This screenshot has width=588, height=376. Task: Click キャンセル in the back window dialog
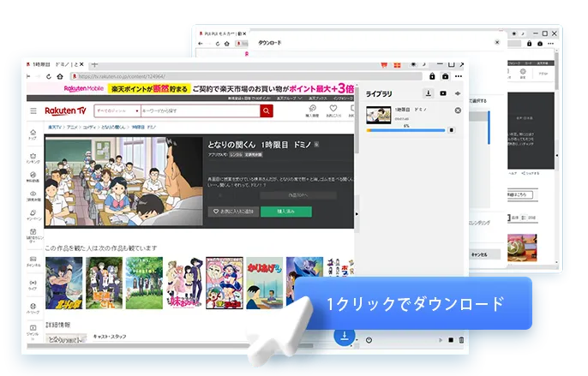coord(479,255)
